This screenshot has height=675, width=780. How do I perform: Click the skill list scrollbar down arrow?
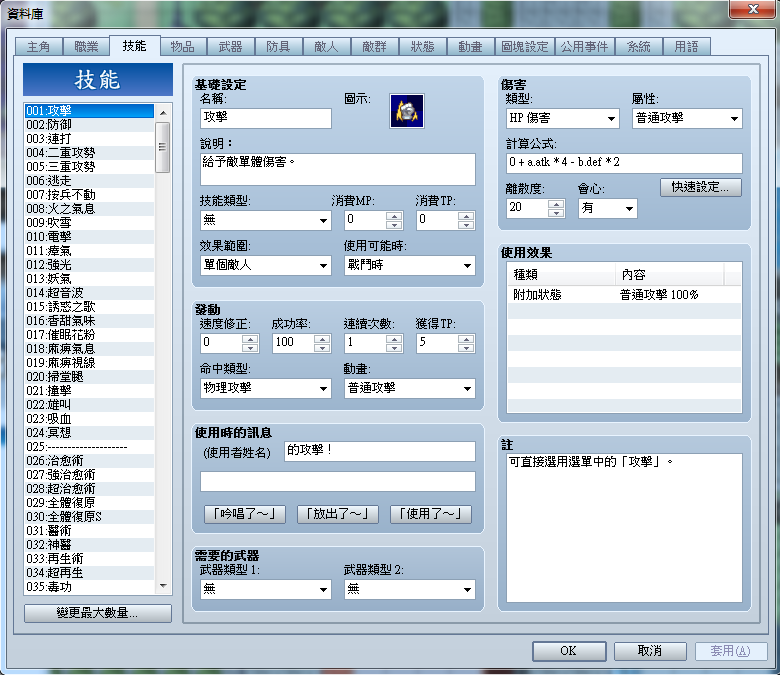coord(163,586)
